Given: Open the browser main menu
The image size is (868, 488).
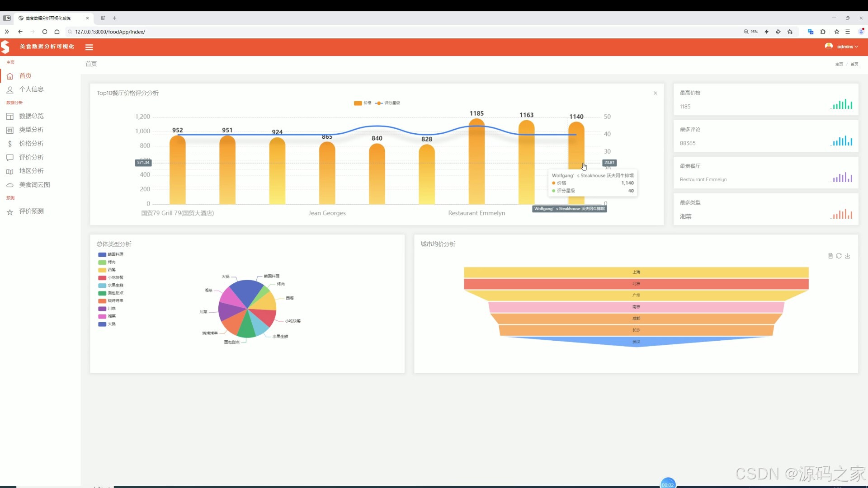Looking at the screenshot, I should coord(848,32).
